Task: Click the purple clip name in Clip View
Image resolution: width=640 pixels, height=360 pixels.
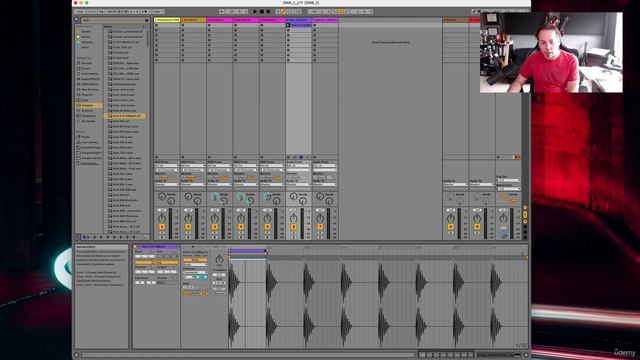Action: (159, 247)
